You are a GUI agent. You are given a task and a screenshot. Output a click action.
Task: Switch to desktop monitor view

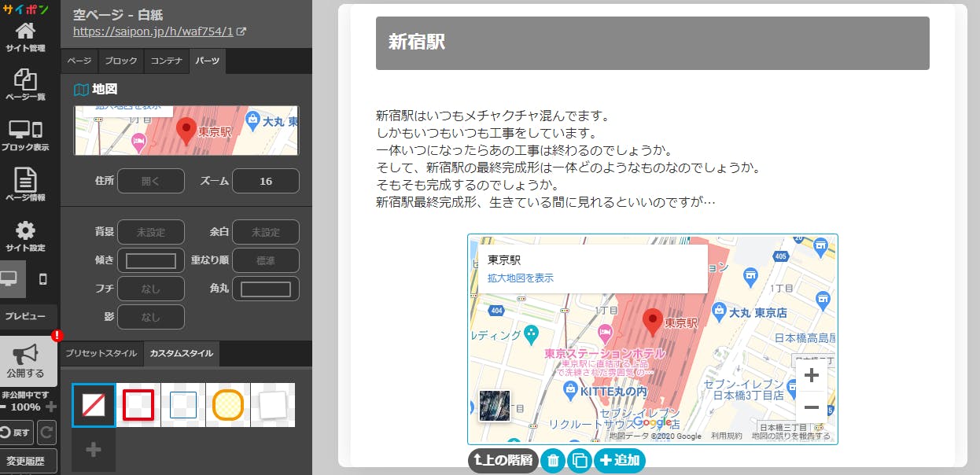(x=9, y=278)
